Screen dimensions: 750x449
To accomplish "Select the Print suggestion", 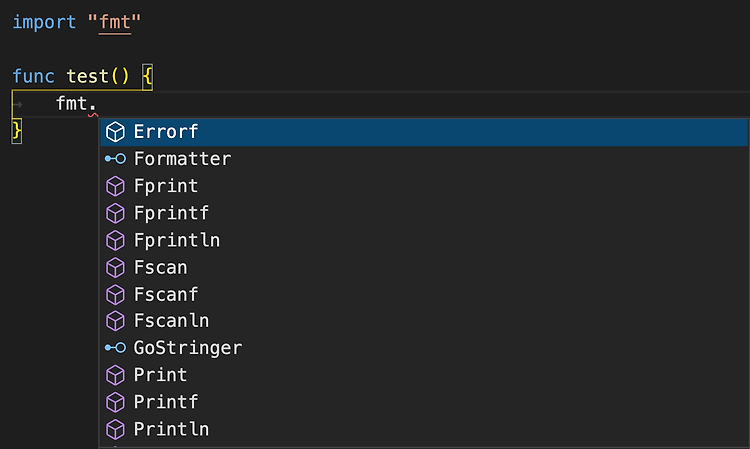I will (x=424, y=375).
